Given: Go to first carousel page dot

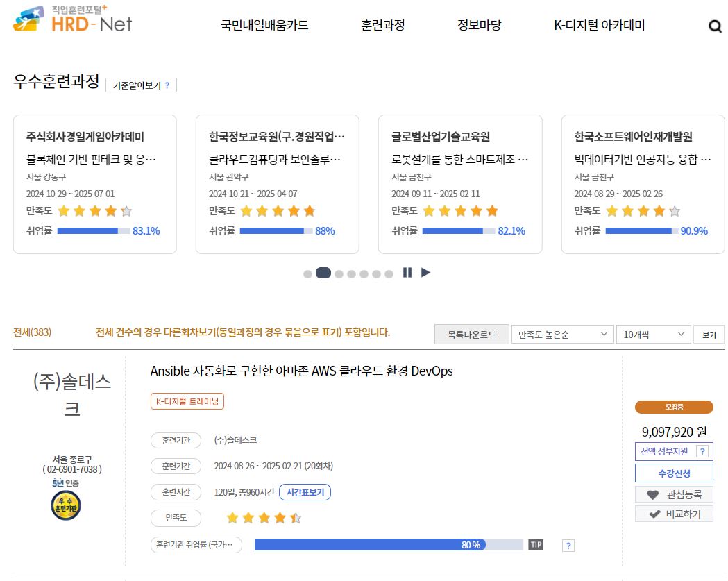Looking at the screenshot, I should pyautogui.click(x=307, y=274).
